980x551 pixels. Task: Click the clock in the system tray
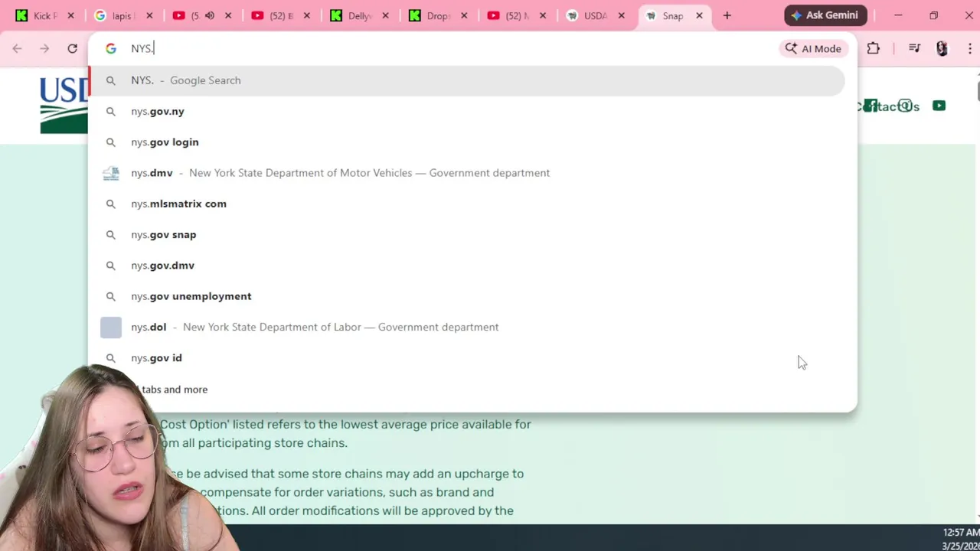[960, 539]
